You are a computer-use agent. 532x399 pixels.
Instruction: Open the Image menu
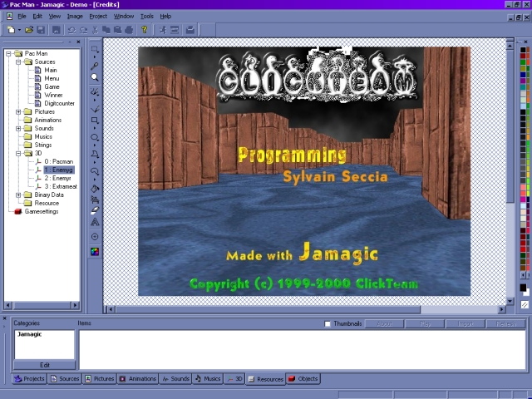tap(75, 16)
